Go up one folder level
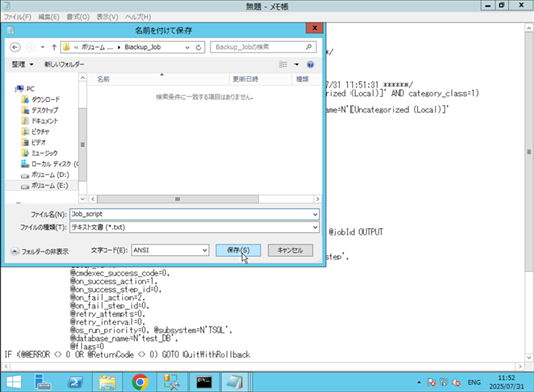The width and height of the screenshot is (534, 392). [x=54, y=47]
